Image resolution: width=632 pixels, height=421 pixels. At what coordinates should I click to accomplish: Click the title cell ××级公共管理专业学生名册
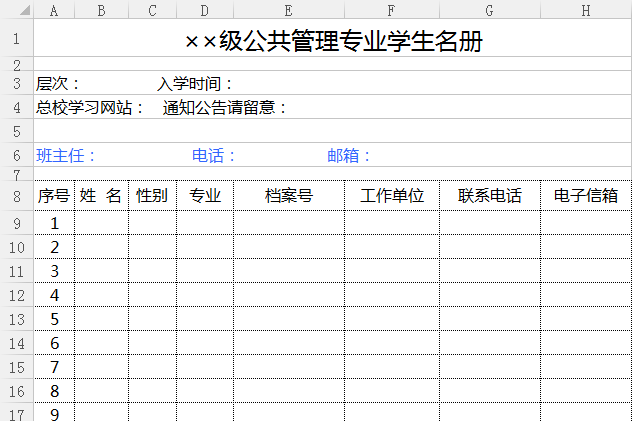(x=333, y=41)
